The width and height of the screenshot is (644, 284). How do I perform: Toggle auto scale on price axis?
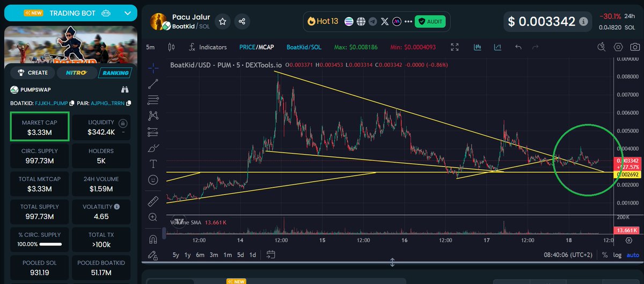pos(632,255)
